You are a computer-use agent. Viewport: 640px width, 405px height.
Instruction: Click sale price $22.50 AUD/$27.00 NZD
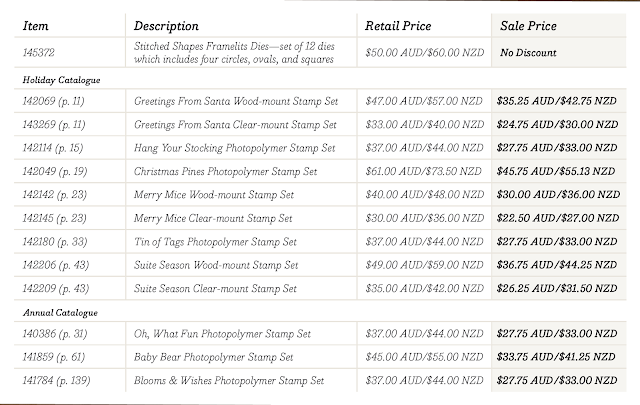point(558,218)
